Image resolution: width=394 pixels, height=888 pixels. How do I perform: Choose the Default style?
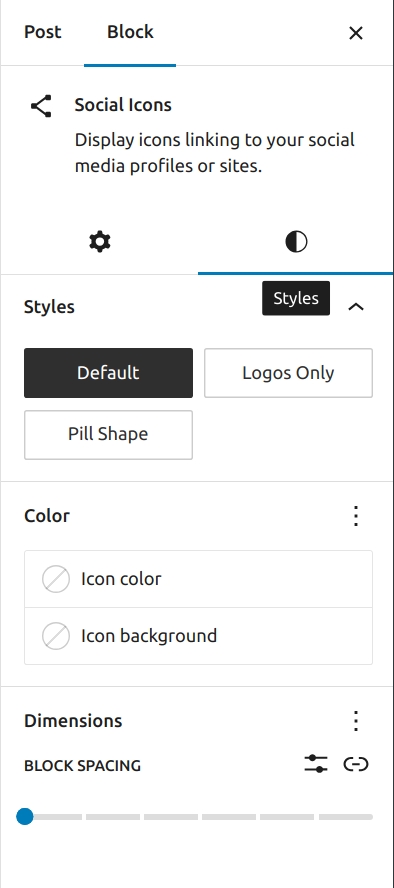coord(108,373)
